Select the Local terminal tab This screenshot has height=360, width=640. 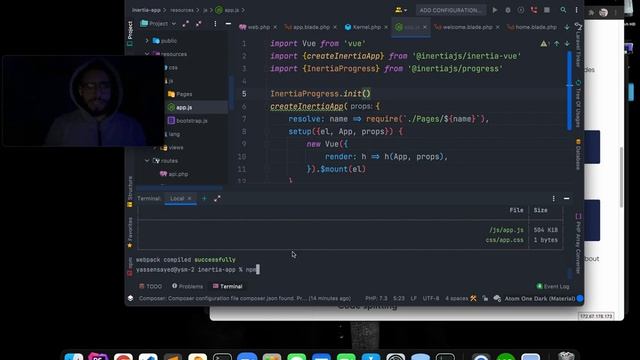177,198
